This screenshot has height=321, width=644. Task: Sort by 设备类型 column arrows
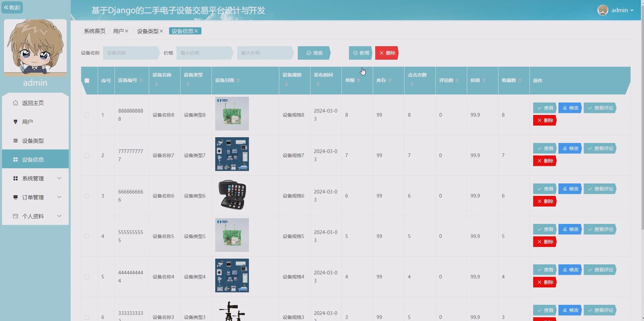pos(188,84)
